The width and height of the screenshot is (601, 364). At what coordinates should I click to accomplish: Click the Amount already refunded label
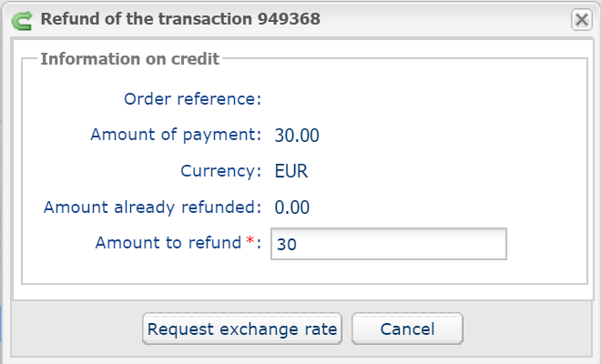[152, 207]
